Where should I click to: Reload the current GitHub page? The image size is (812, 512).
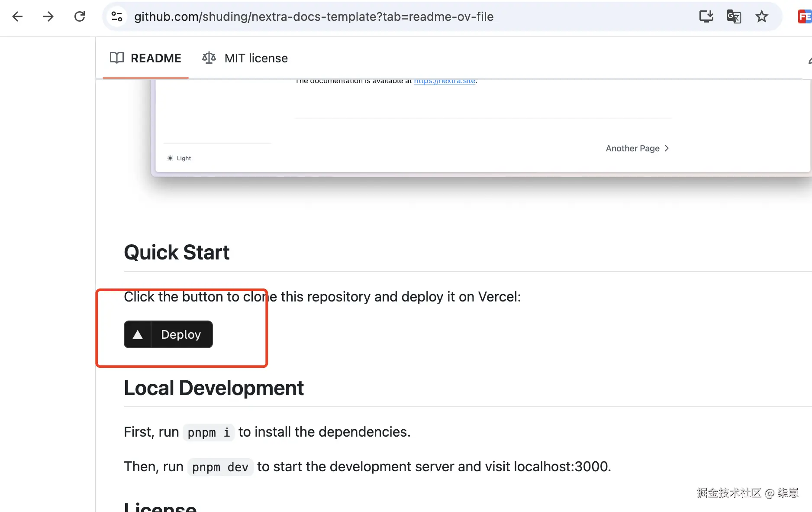[80, 17]
